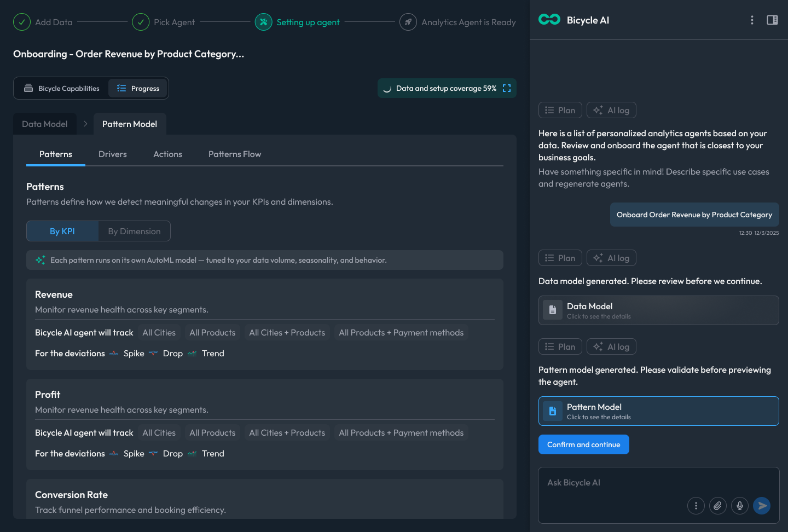Focus the Ask Bicycle AI input field
The height and width of the screenshot is (532, 788).
(x=659, y=495)
